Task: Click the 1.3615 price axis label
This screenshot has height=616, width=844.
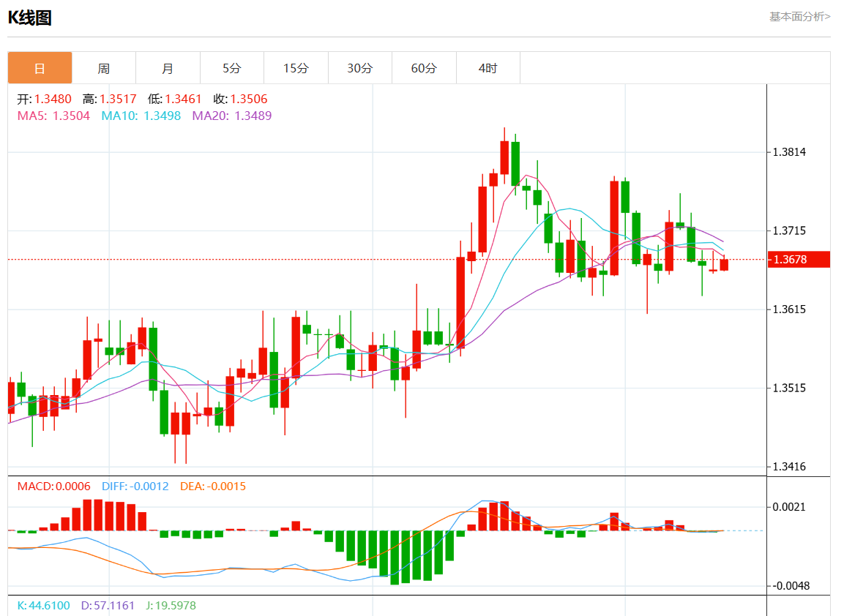Action: 789,309
